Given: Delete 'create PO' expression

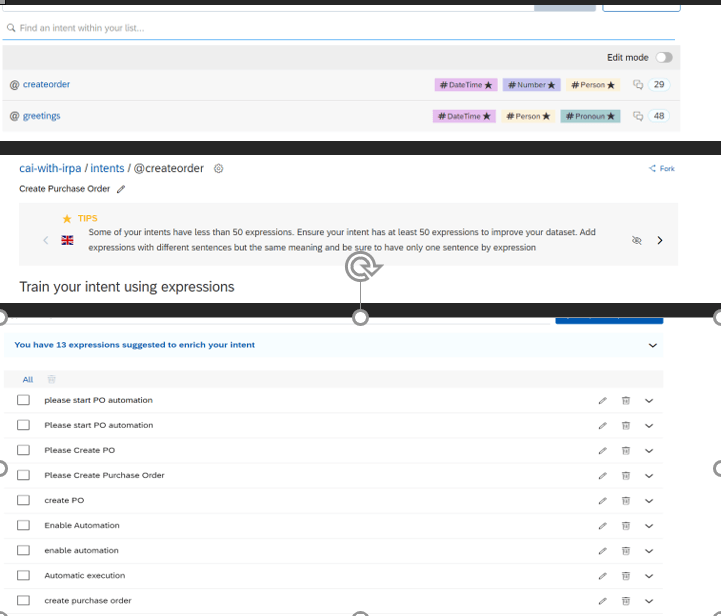Looking at the screenshot, I should (626, 501).
